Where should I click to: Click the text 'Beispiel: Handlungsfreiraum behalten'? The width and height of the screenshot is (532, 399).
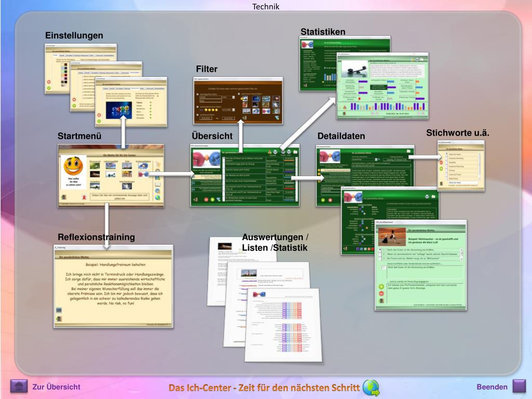pyautogui.click(x=115, y=264)
